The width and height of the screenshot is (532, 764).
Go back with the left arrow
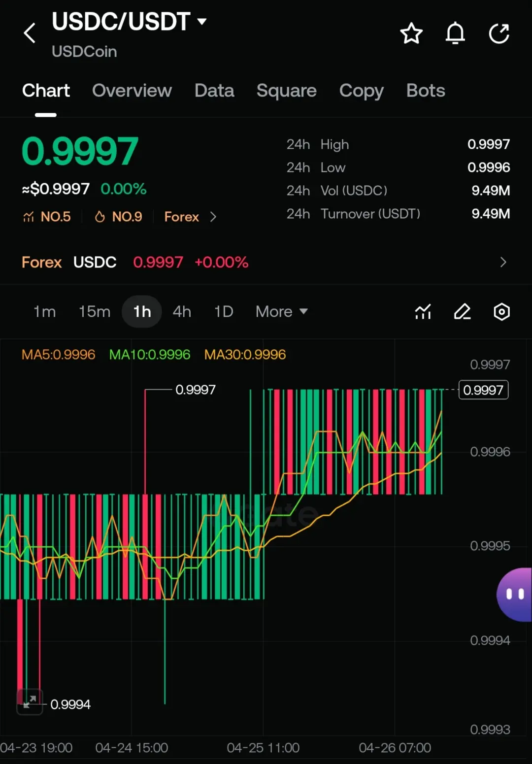click(x=30, y=33)
